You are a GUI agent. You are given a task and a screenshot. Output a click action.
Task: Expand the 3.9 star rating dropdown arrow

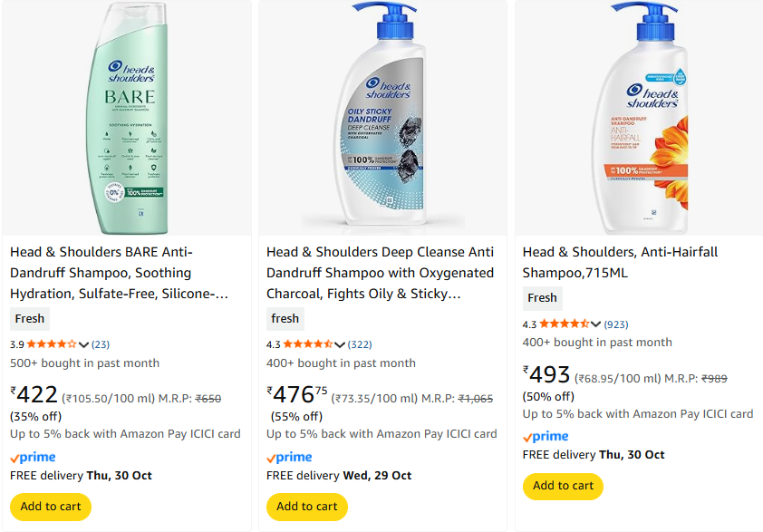(84, 344)
